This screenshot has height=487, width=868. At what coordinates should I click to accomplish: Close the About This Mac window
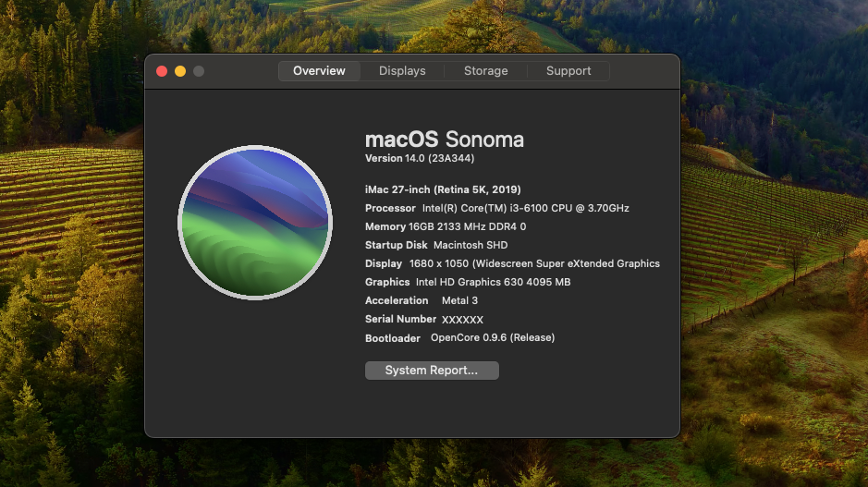coord(162,71)
